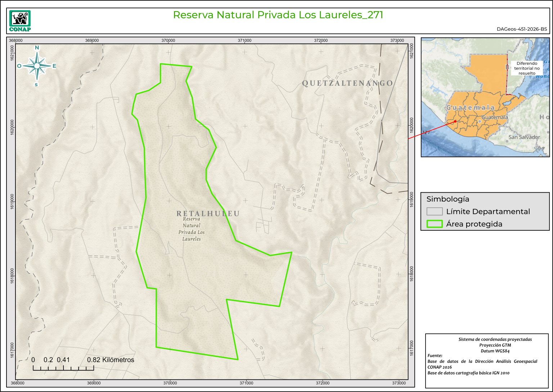Open the Guatemala inset locator map
Screen dimensions: 553x392
[x=485, y=97]
